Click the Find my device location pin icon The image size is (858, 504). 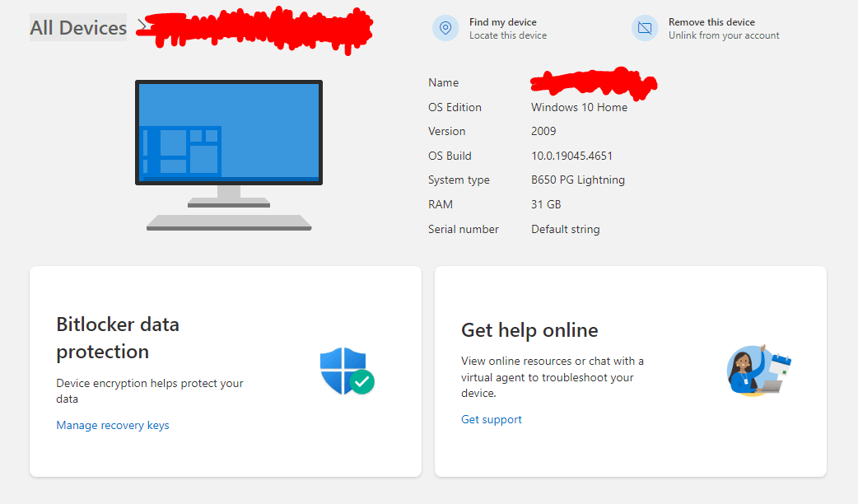pyautogui.click(x=445, y=28)
